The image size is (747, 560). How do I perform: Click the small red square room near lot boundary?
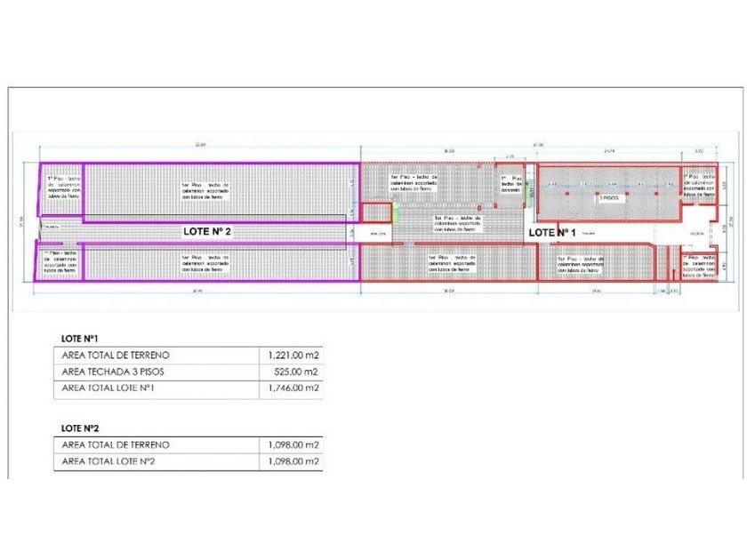click(376, 212)
